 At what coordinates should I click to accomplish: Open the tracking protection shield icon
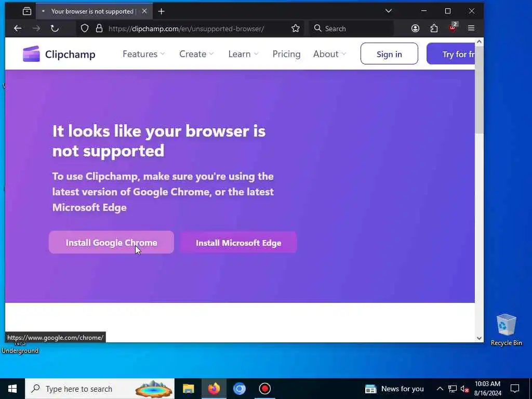pyautogui.click(x=85, y=29)
